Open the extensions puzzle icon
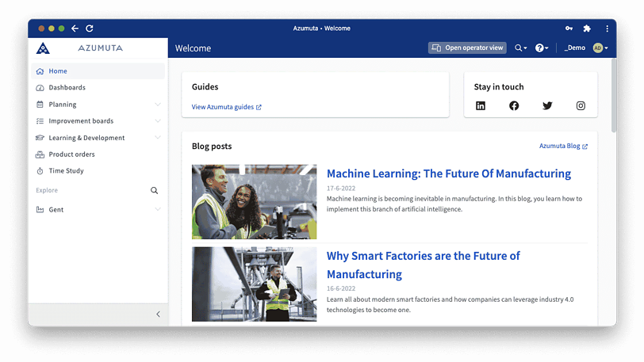Screen dimensions: 644x362 tap(587, 29)
